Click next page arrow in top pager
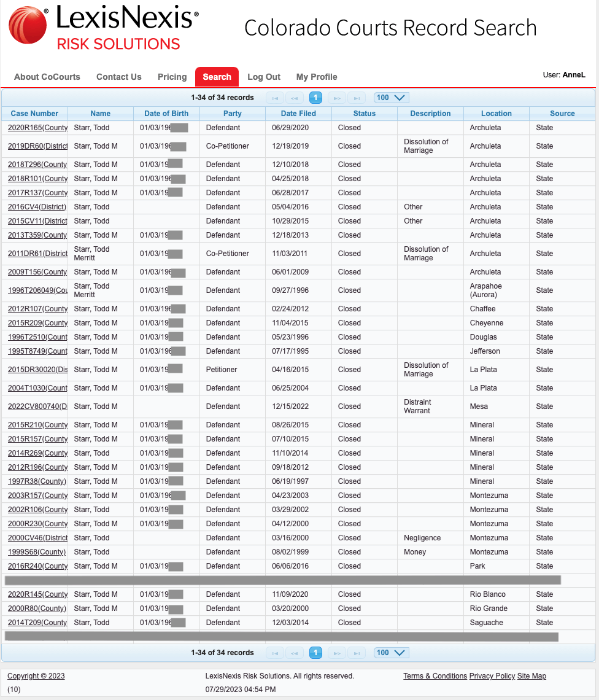 336,98
